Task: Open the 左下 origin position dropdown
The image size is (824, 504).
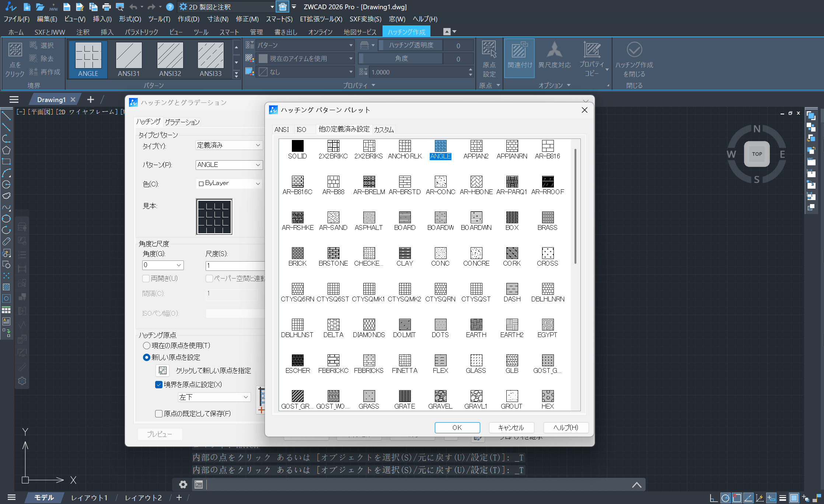Action: point(246,397)
